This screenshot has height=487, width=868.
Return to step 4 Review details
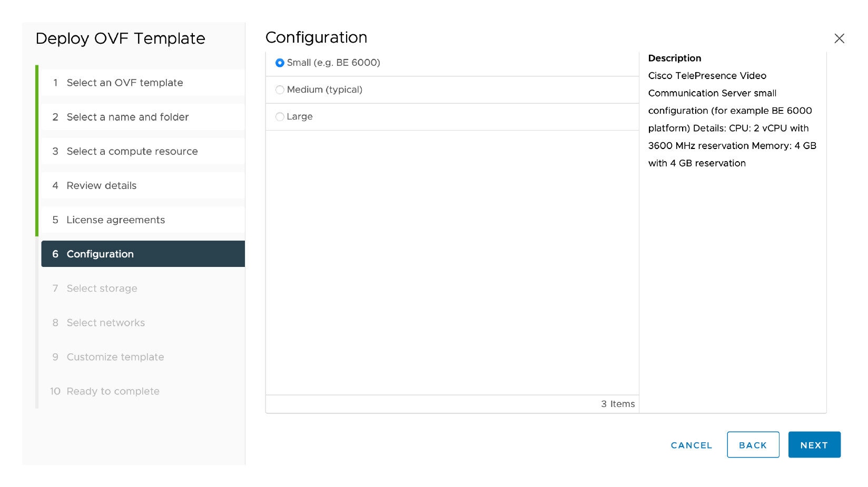[x=101, y=185]
